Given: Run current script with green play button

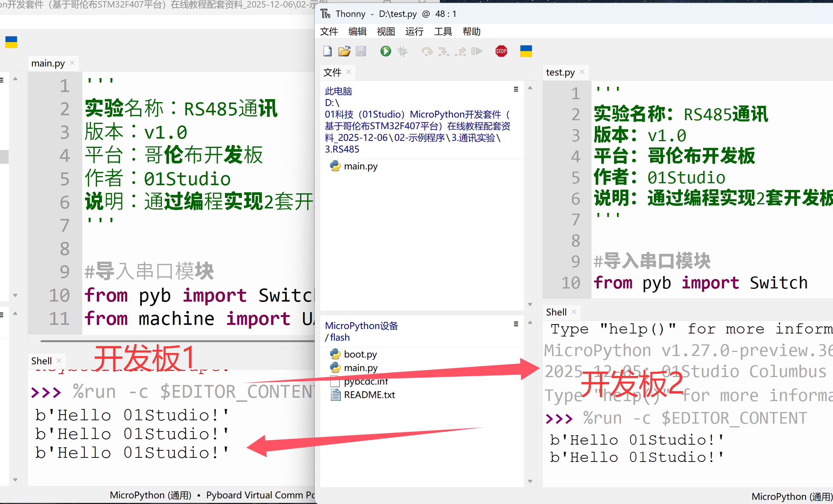Looking at the screenshot, I should 385,51.
